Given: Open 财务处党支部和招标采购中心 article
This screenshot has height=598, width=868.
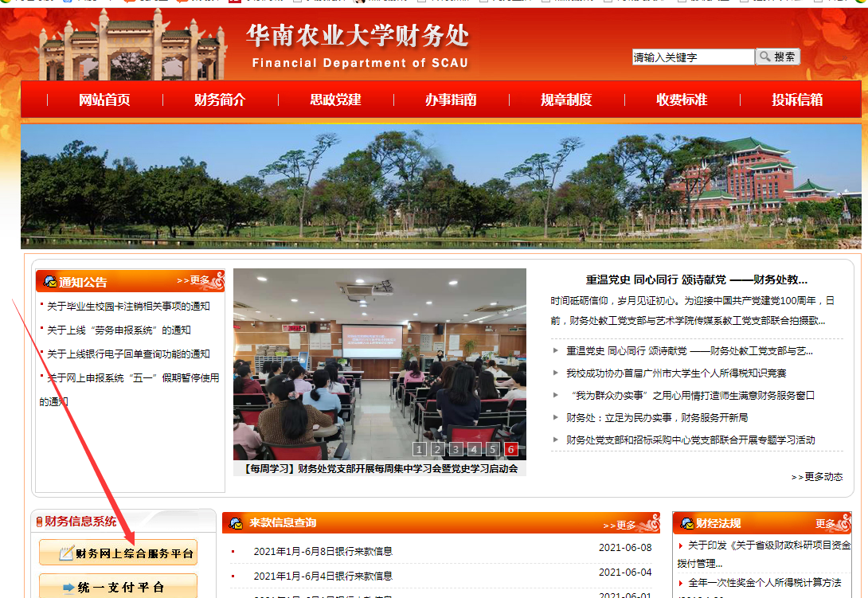Looking at the screenshot, I should (x=690, y=440).
